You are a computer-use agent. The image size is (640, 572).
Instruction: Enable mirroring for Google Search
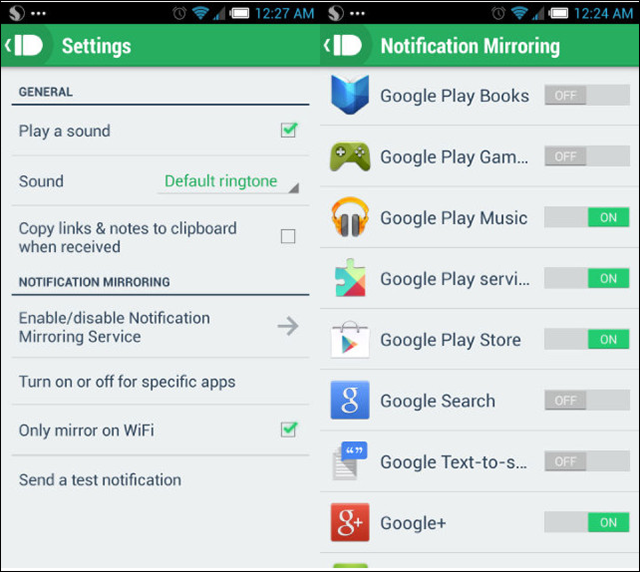[587, 400]
